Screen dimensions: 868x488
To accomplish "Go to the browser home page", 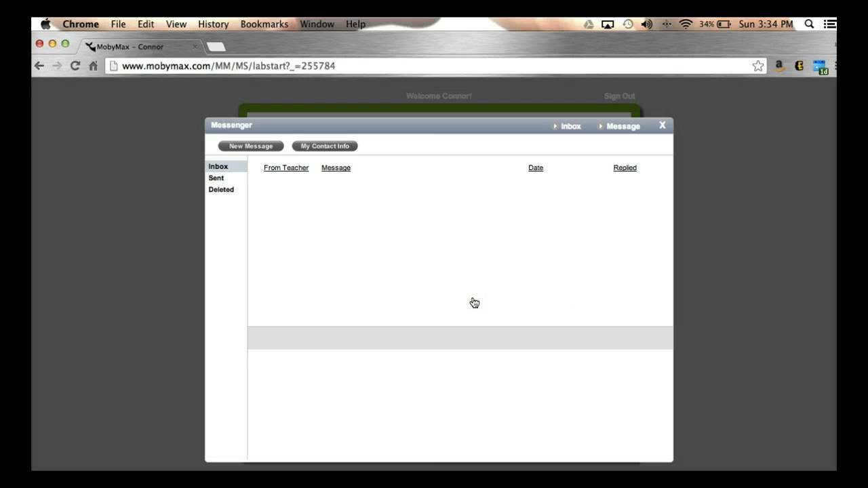I will (94, 66).
